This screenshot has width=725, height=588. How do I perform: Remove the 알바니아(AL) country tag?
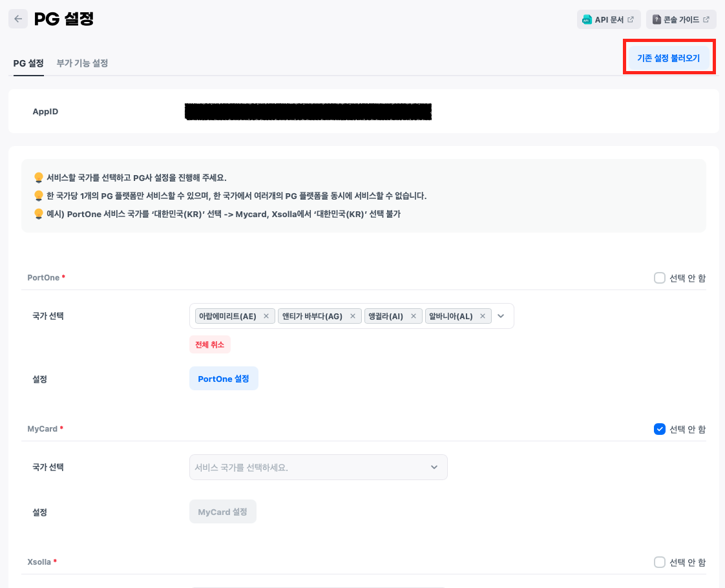482,316
